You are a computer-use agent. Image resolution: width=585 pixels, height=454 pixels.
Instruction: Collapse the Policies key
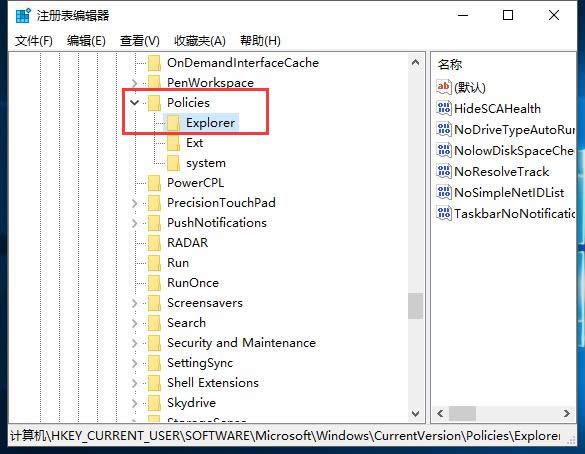pos(134,103)
